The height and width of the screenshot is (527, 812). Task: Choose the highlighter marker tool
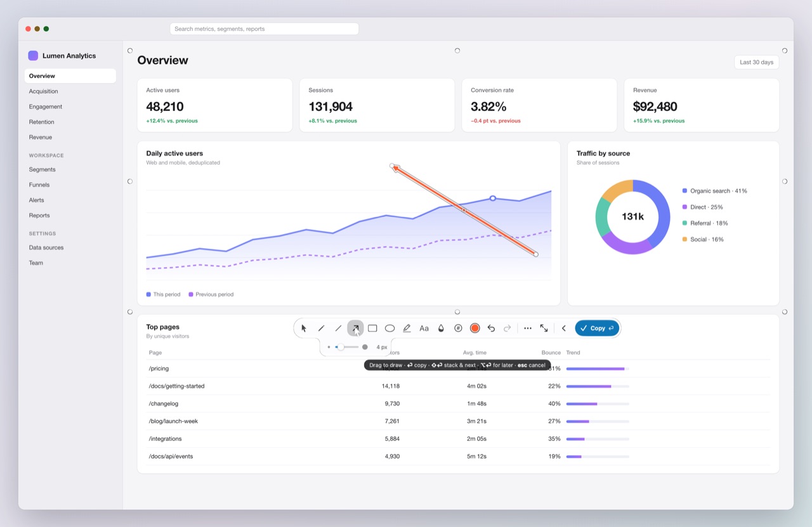[407, 328]
